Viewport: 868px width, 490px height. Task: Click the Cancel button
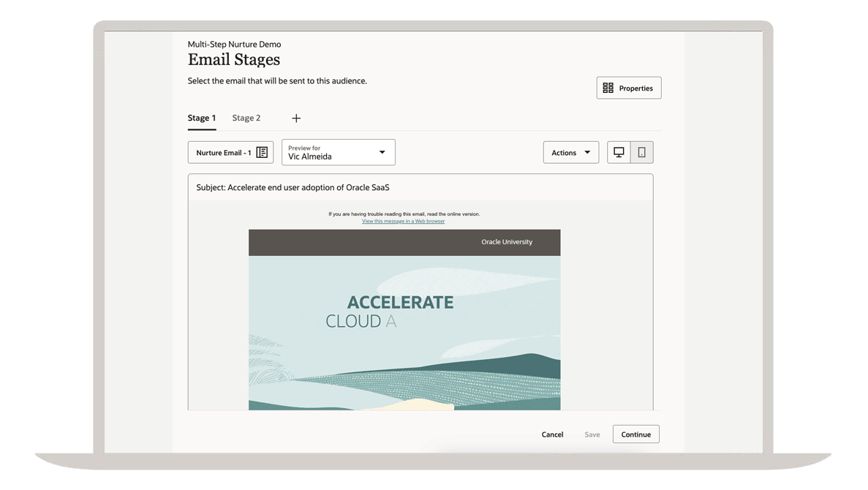[x=552, y=434]
